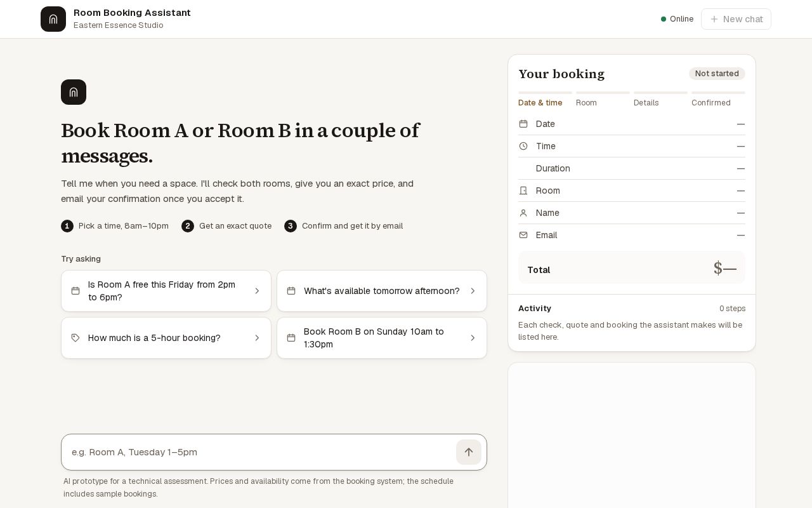The width and height of the screenshot is (812, 508).
Task: Click the Total price value
Action: point(725,269)
